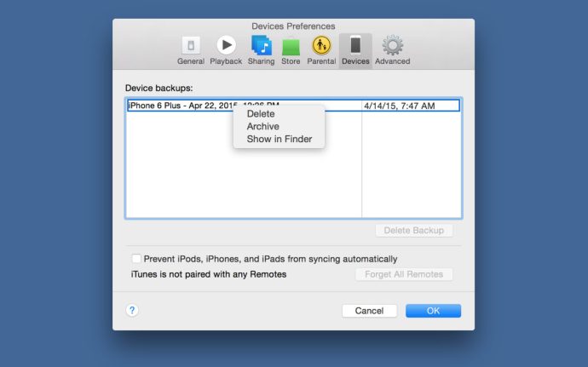This screenshot has height=367, width=588.
Task: Select Show in Finder menu item
Action: (x=279, y=139)
